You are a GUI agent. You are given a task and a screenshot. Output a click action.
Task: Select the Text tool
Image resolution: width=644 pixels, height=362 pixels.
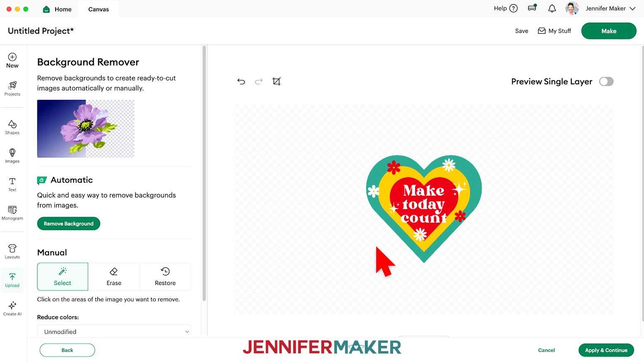(12, 185)
